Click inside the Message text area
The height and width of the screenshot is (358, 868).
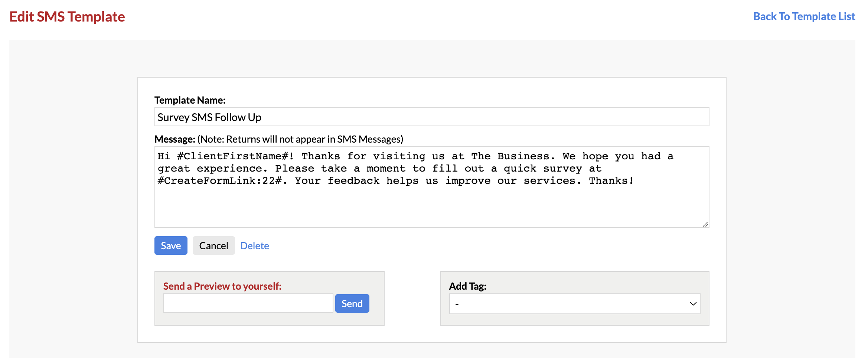tap(431, 187)
